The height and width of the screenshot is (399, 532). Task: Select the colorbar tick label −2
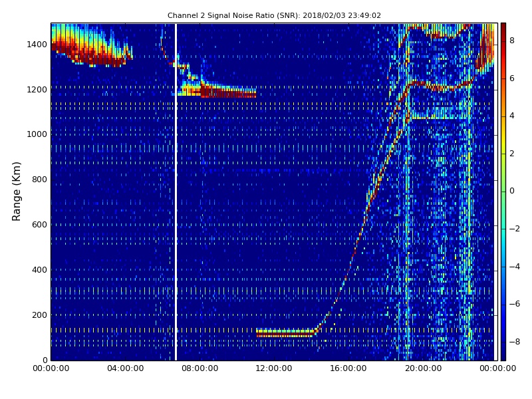[514, 229]
